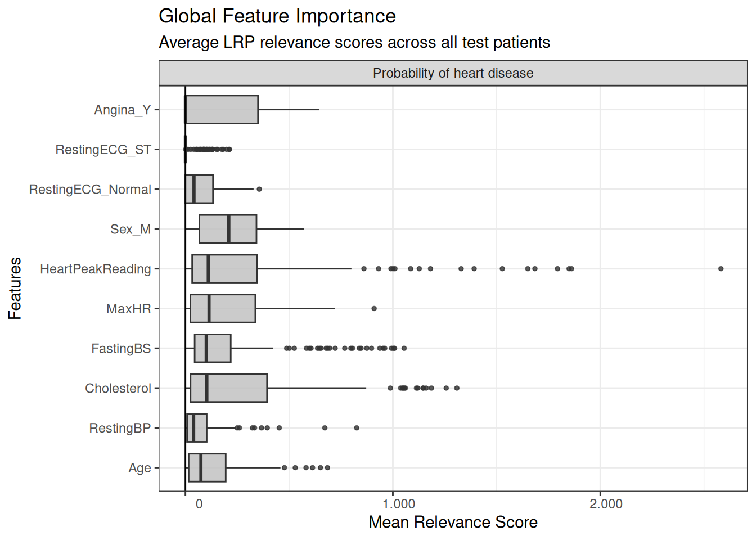This screenshot has width=756, height=540.
Task: Click the 1.000 x-axis tick label
Action: click(x=399, y=504)
